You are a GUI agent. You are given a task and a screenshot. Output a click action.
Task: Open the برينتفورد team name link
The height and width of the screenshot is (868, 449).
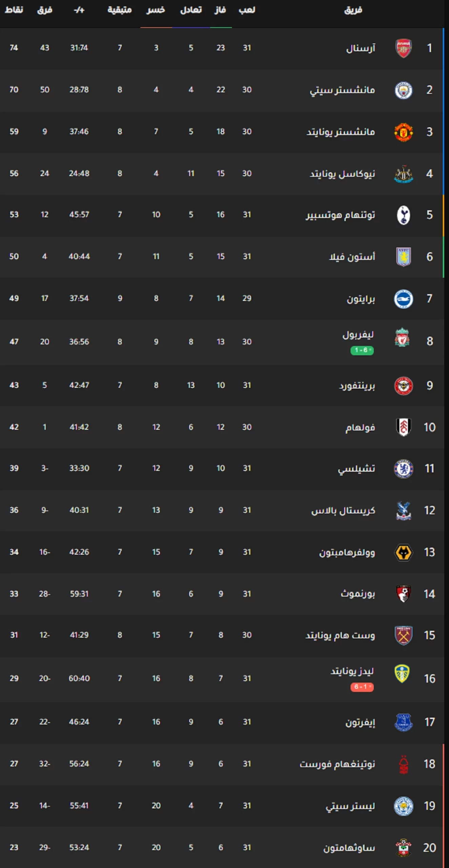[357, 386]
